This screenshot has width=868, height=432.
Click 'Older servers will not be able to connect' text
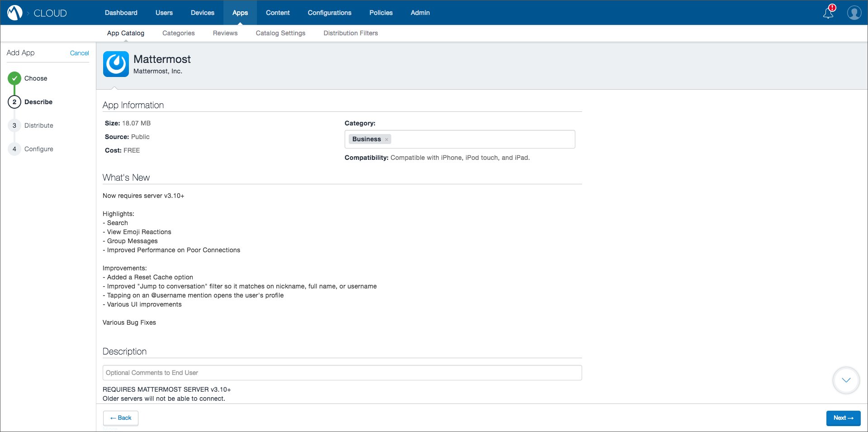coord(164,398)
